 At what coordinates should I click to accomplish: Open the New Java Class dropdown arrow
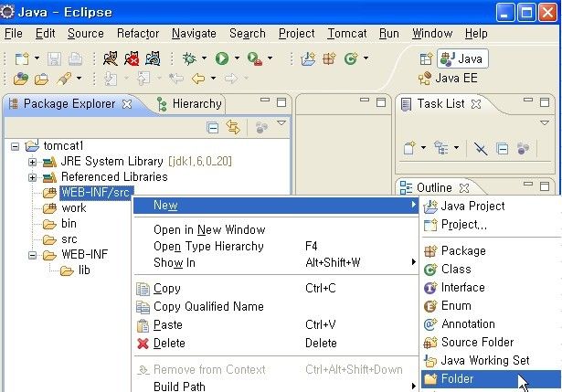(x=366, y=58)
